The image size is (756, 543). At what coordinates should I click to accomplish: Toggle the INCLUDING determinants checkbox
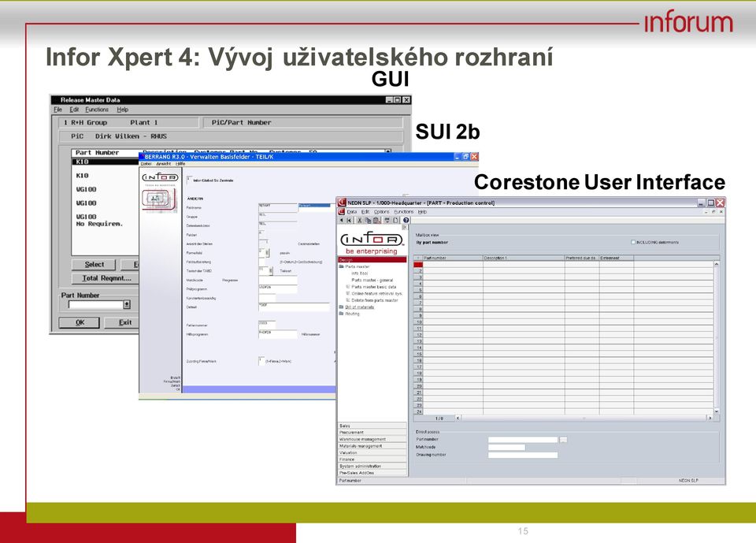tap(633, 242)
